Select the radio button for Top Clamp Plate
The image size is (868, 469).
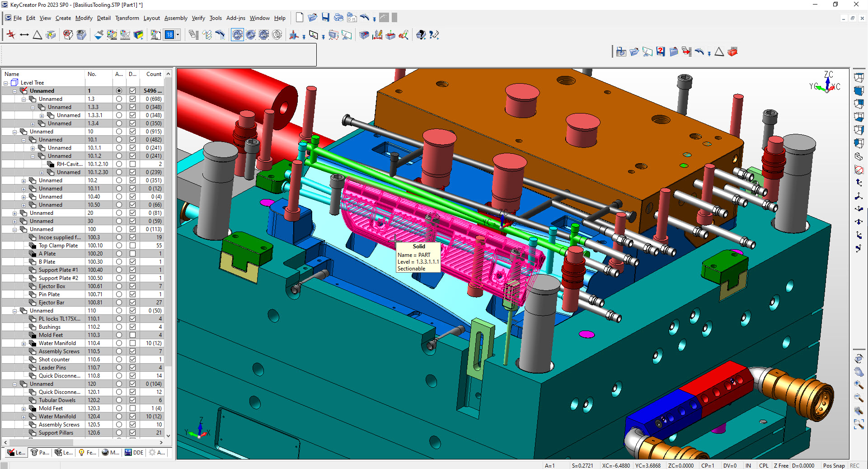[119, 245]
